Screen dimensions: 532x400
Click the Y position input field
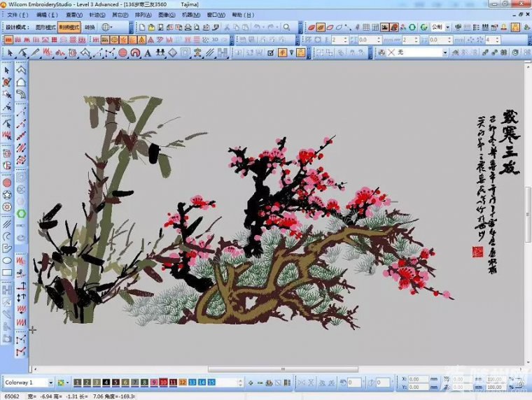coord(419,387)
